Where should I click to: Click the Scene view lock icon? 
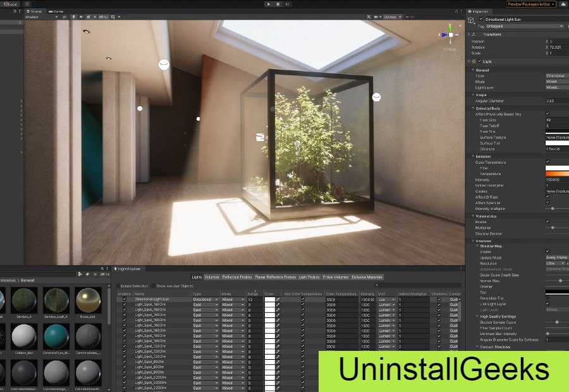(456, 11)
